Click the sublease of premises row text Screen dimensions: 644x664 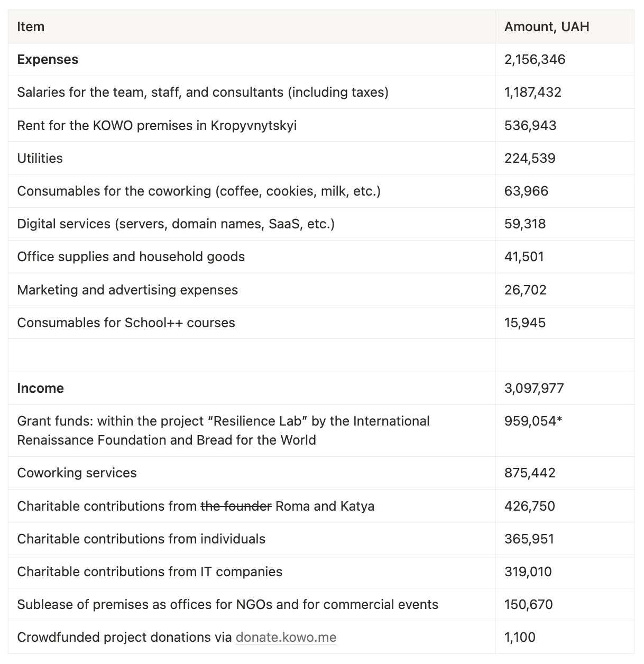[227, 605]
